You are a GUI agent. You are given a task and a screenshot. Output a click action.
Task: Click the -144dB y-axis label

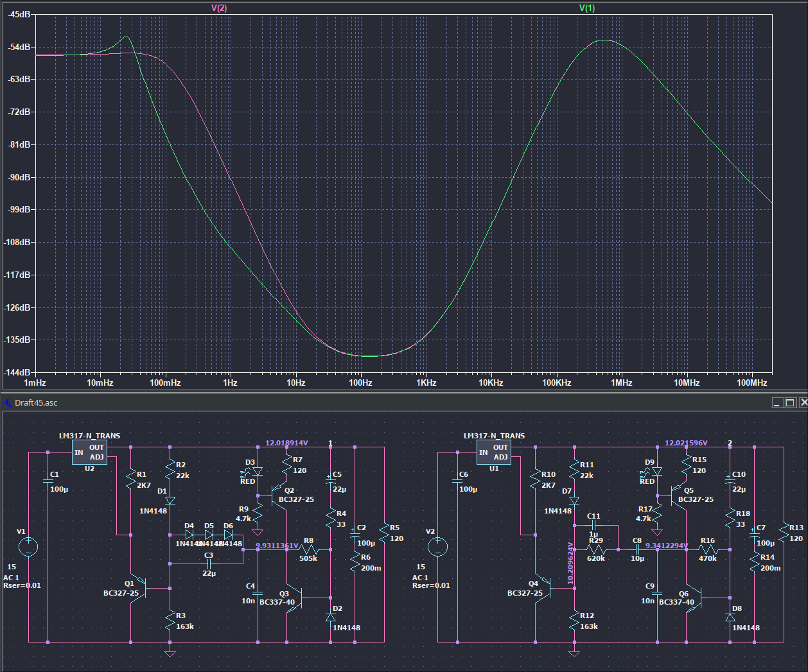click(x=16, y=372)
